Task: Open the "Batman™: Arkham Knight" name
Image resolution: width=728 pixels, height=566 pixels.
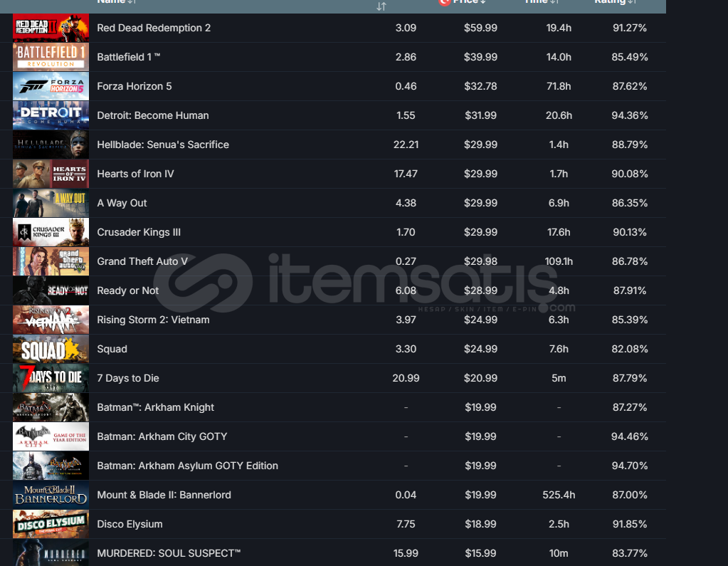Action: coord(156,408)
